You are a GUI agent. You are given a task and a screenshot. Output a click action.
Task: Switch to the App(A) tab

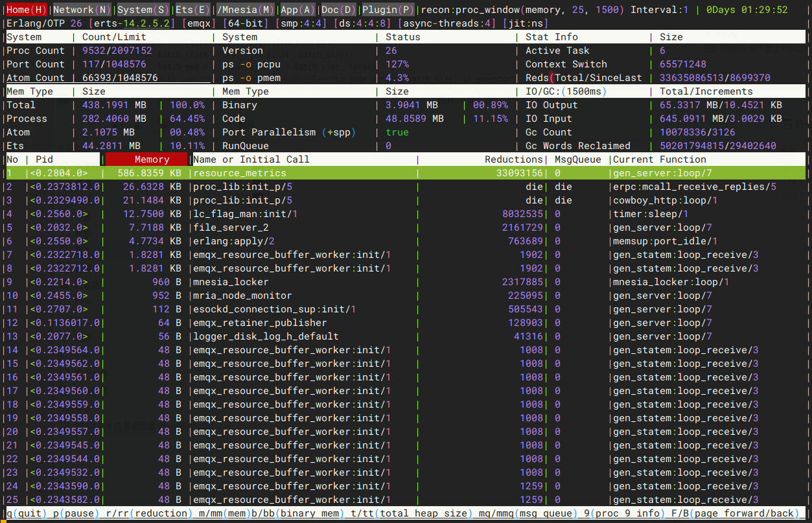(297, 10)
